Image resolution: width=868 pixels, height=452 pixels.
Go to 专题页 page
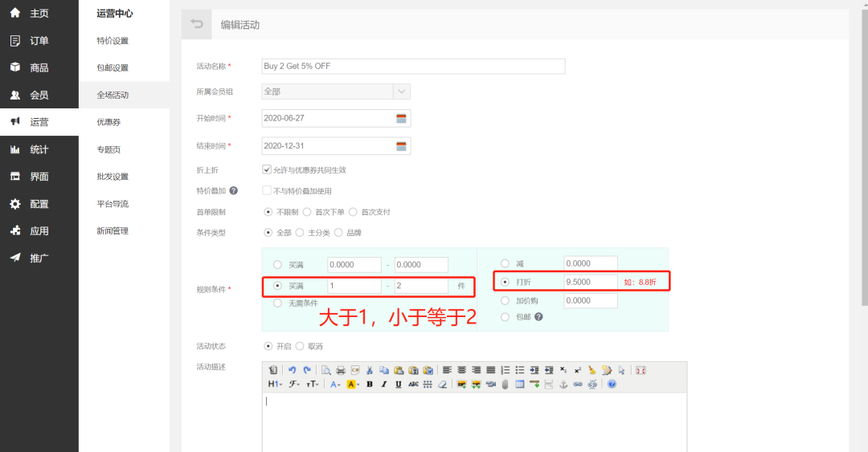coord(108,149)
